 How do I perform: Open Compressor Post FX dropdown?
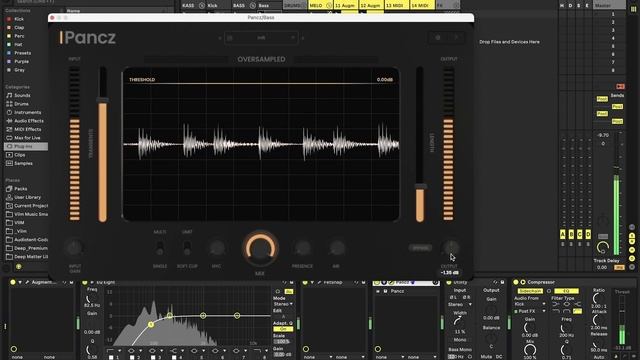click(530, 311)
